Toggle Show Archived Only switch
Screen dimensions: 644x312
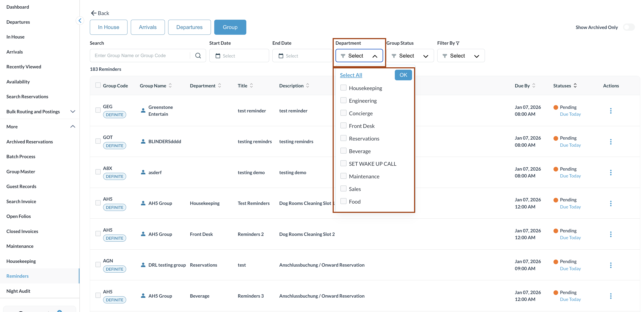(629, 27)
